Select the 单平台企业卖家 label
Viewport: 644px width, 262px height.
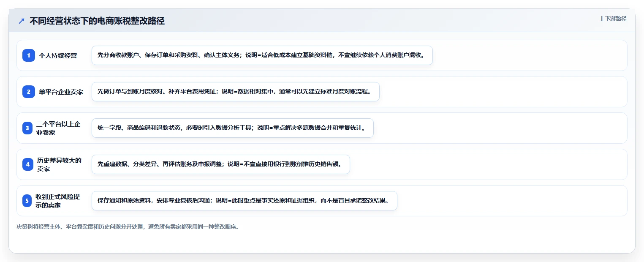[x=61, y=92]
